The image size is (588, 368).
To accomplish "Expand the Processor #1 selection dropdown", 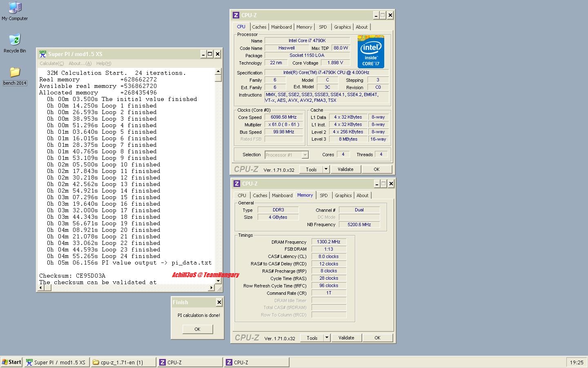I will point(305,155).
